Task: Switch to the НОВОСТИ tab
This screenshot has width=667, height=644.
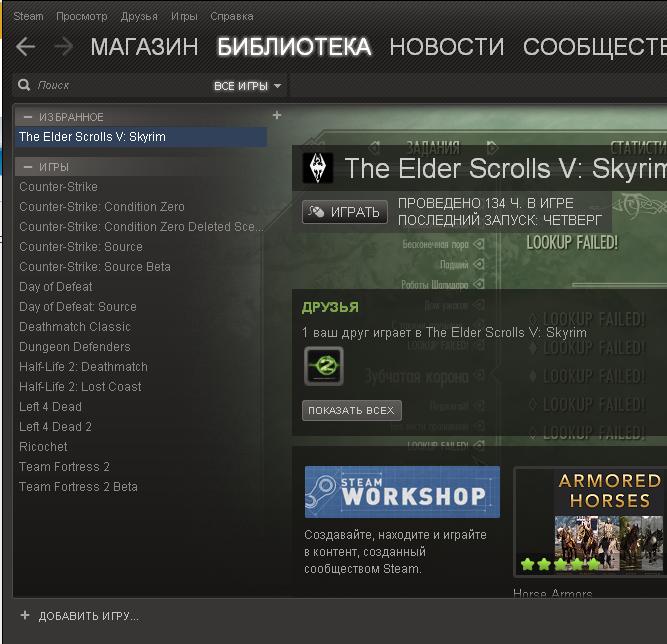Action: (447, 47)
